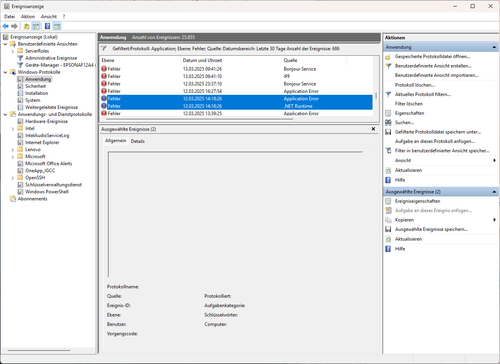Open Help via toolbar question-mark icon
Image resolution: width=500 pixels, height=364 pixels.
coord(47,26)
